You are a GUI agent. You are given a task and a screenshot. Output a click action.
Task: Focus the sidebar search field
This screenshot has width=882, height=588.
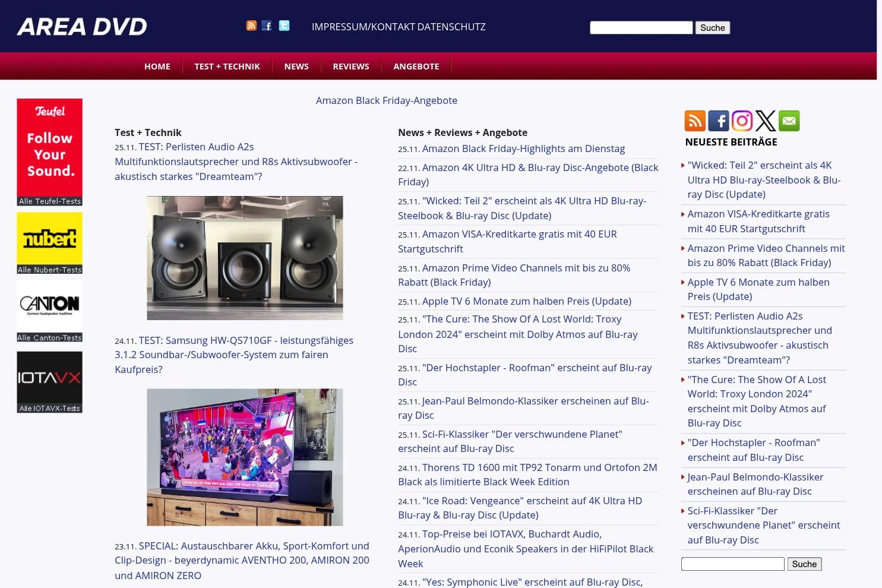(733, 564)
